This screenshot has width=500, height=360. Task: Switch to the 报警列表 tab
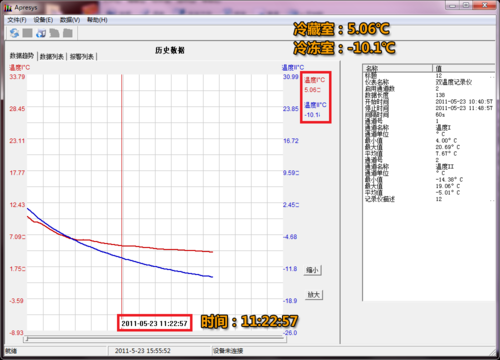[x=82, y=57]
